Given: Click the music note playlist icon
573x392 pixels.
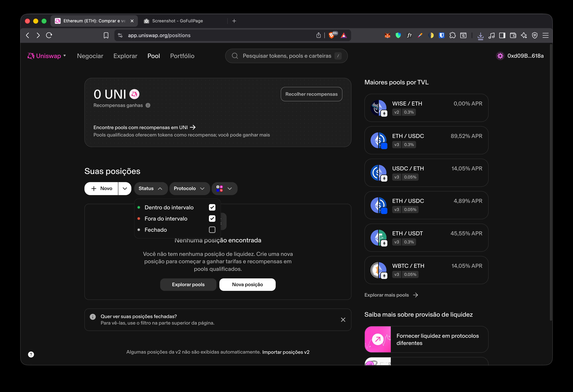Looking at the screenshot, I should [491, 36].
